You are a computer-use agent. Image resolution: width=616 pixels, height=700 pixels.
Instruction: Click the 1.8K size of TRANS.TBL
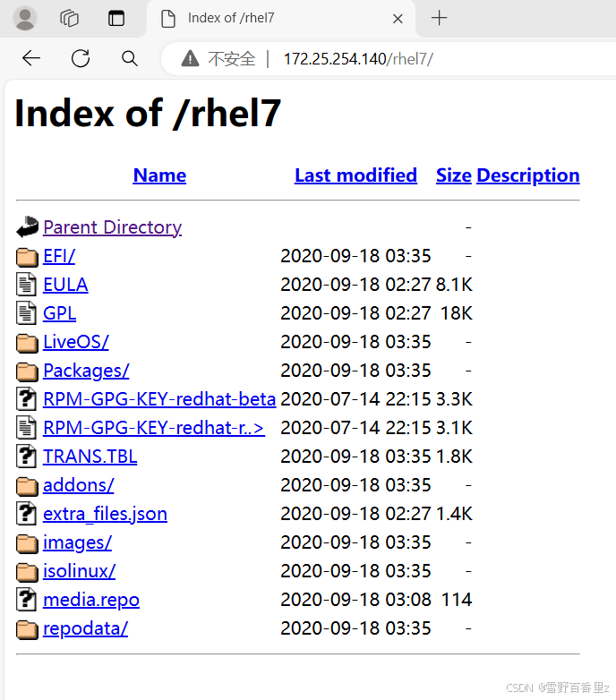pyautogui.click(x=454, y=457)
